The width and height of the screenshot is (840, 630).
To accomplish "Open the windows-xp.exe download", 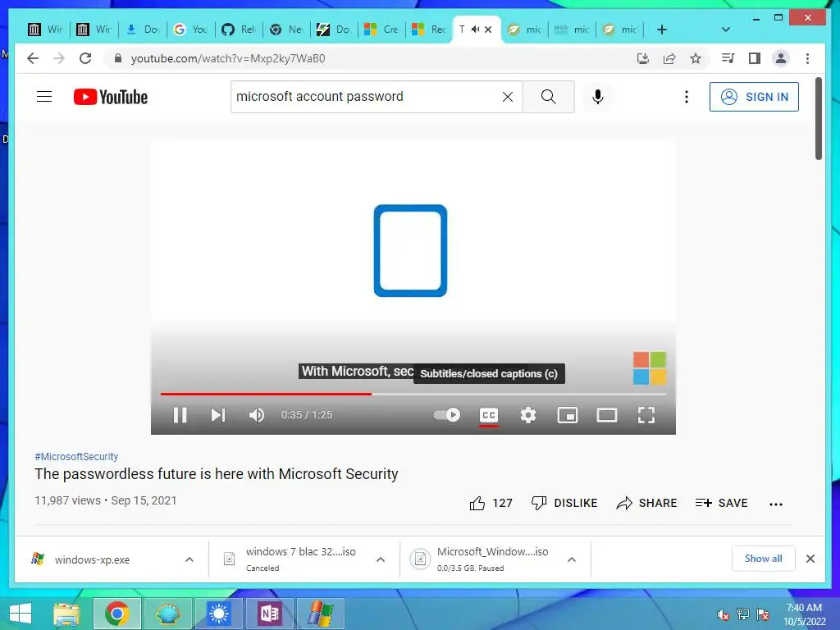I will tap(92, 559).
